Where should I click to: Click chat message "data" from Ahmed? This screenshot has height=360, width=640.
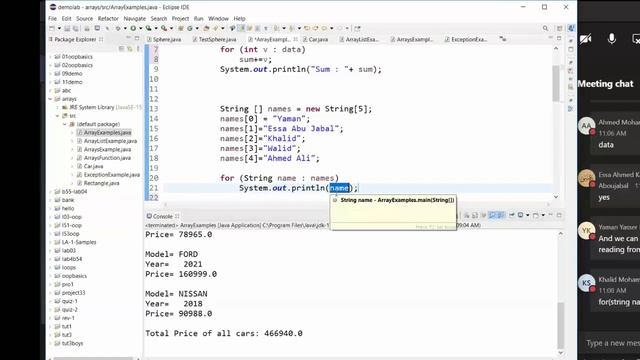coord(606,145)
